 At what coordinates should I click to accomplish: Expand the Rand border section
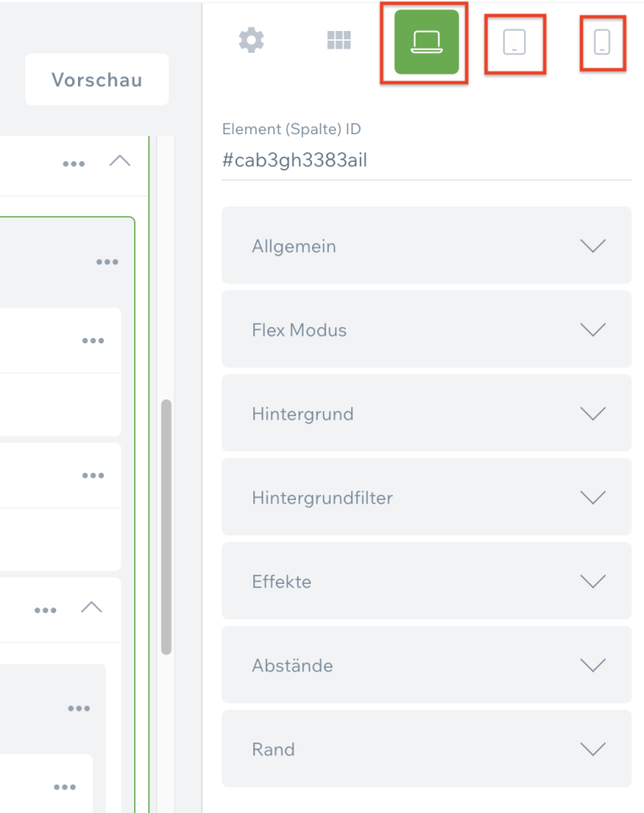[426, 749]
